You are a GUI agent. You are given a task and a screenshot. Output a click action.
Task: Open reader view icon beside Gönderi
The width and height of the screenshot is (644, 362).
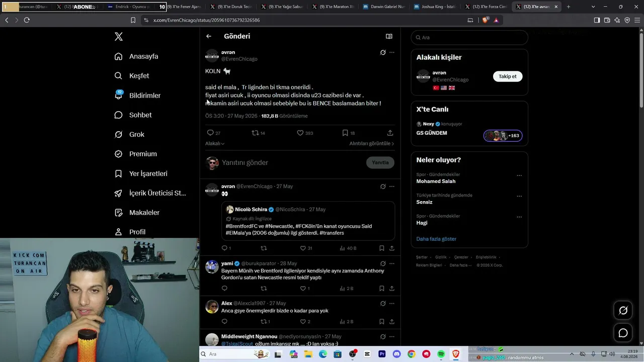click(389, 36)
